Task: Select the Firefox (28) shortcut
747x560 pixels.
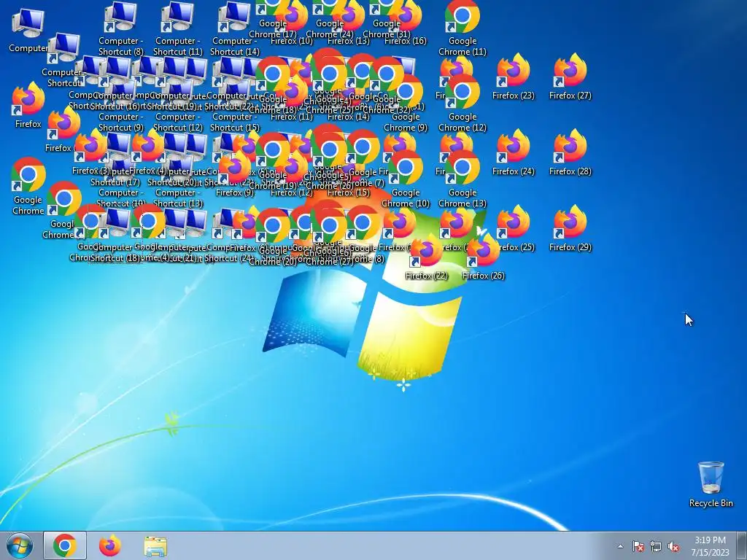Action: (570, 153)
